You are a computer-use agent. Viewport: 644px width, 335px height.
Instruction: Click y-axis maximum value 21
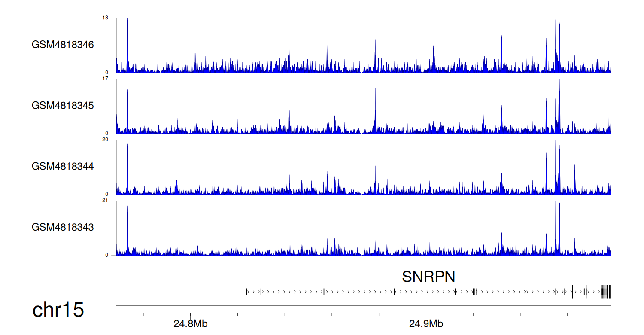105,201
